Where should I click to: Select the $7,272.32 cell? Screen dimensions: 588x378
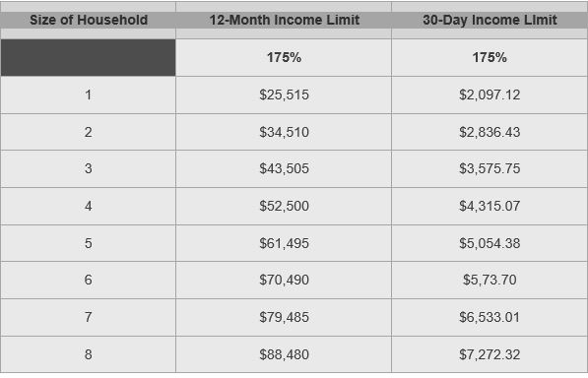click(490, 354)
